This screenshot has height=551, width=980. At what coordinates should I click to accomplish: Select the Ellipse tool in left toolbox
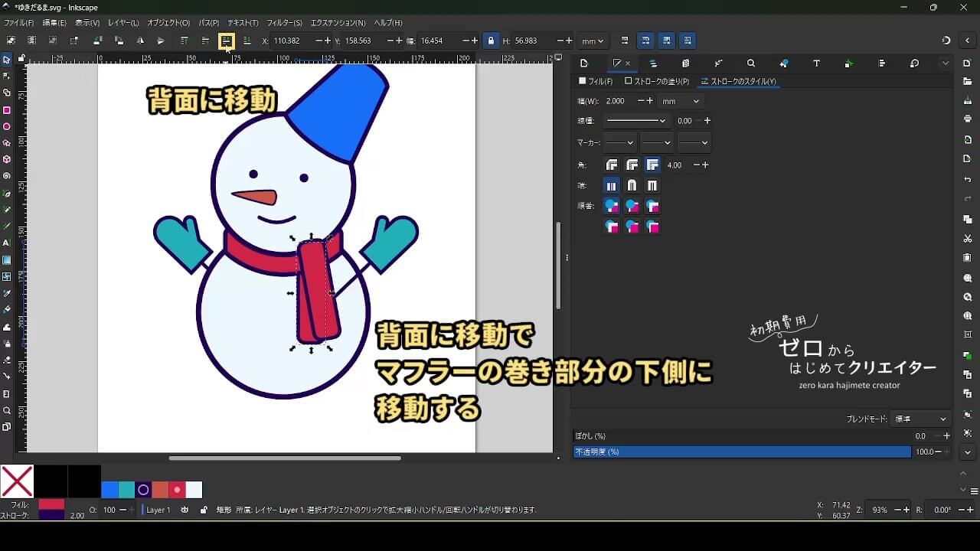click(x=7, y=127)
